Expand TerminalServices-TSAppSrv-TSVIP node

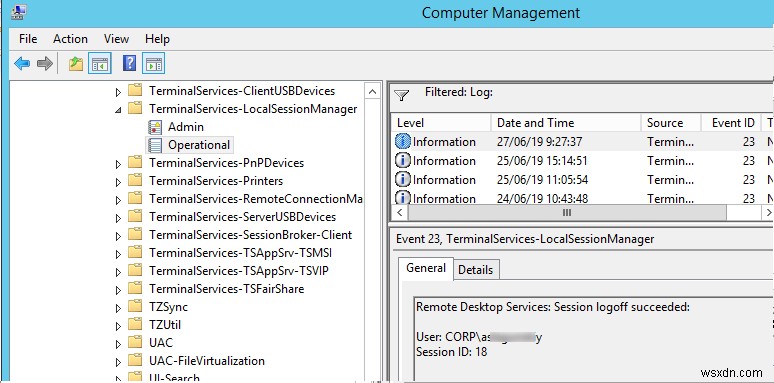coord(118,272)
